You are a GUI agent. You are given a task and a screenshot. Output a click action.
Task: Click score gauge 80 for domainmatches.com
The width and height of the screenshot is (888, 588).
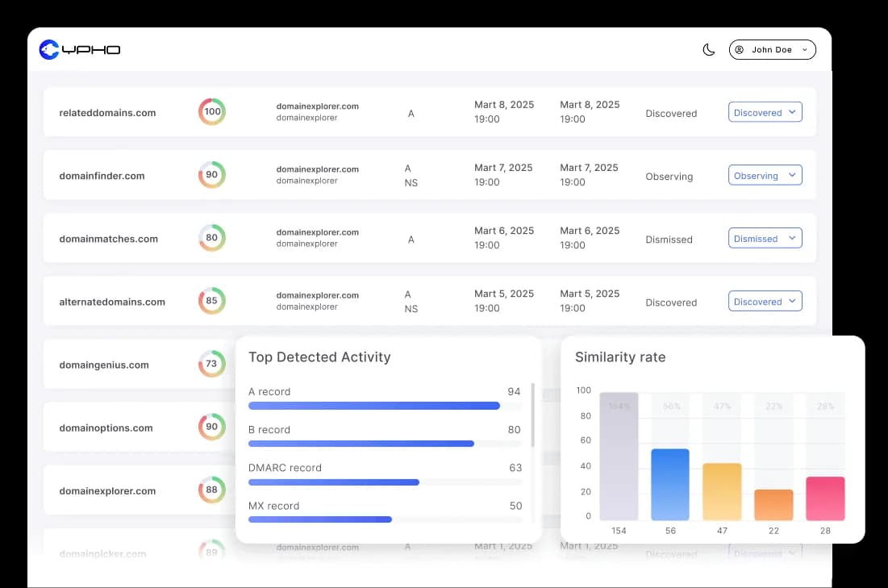click(212, 238)
